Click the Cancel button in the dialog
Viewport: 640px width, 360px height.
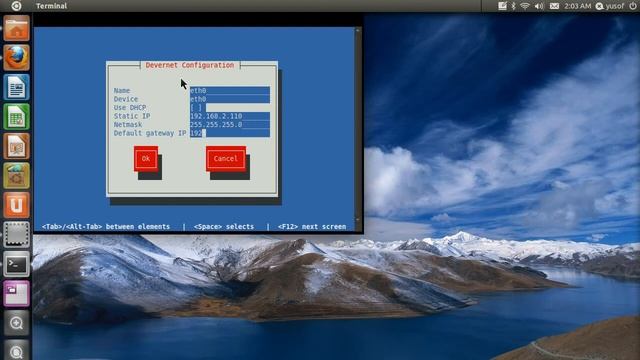[225, 158]
